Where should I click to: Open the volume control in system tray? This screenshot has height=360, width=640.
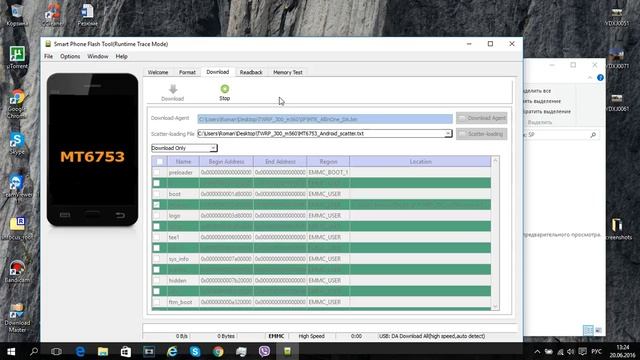point(571,351)
